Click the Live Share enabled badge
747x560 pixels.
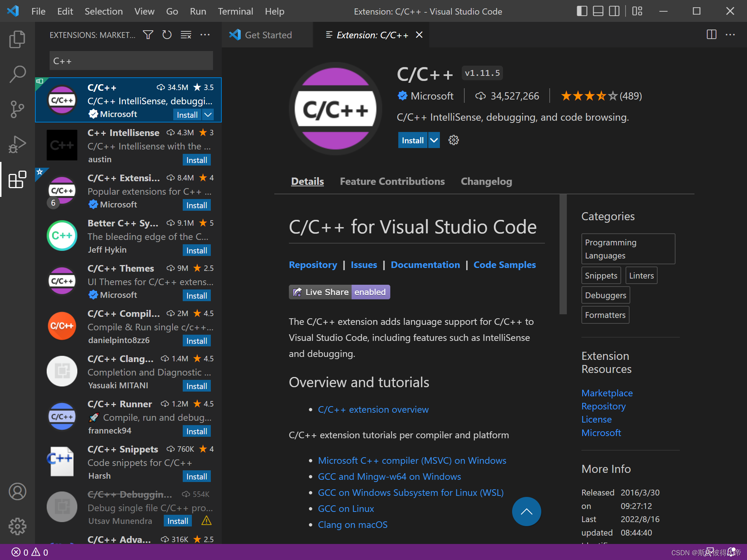[339, 292]
